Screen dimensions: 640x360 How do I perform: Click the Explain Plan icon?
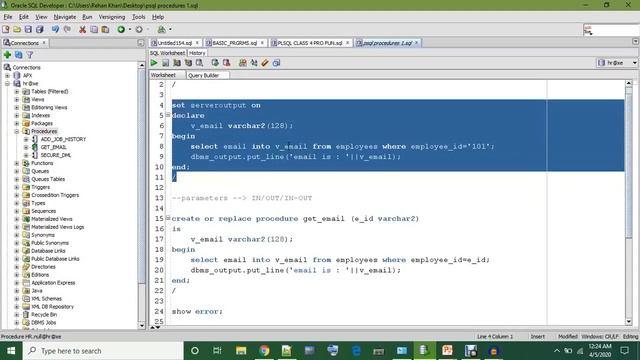pyautogui.click(x=177, y=63)
